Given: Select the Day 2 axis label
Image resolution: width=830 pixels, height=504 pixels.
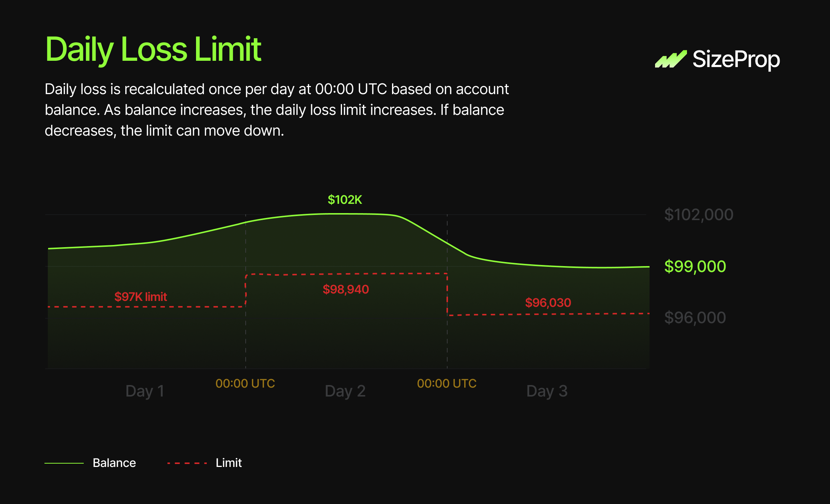Looking at the screenshot, I should pyautogui.click(x=345, y=391).
